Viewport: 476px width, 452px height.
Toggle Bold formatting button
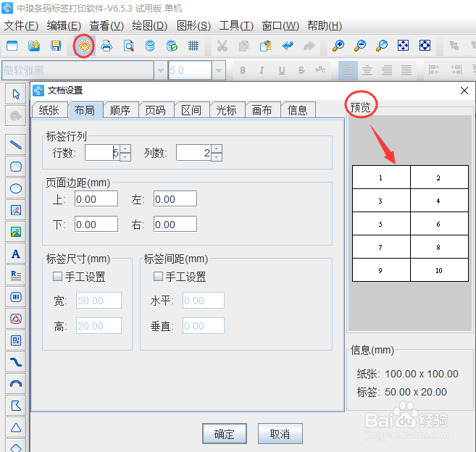point(243,70)
